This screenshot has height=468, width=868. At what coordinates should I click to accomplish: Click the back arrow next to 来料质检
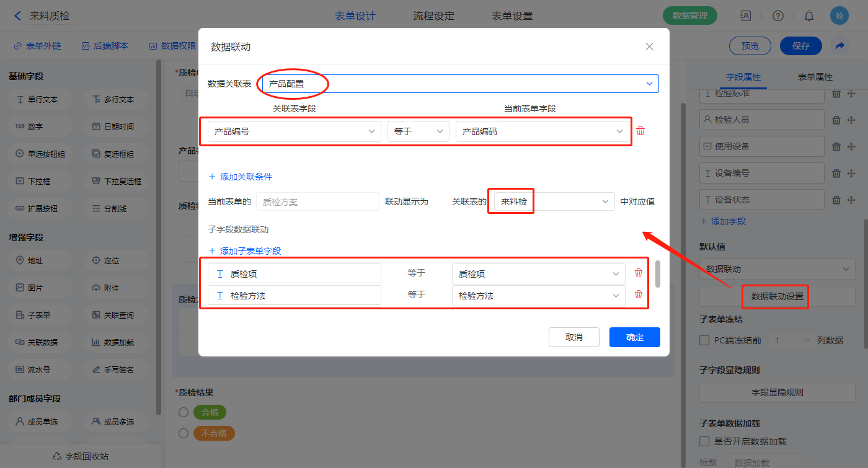click(x=17, y=16)
